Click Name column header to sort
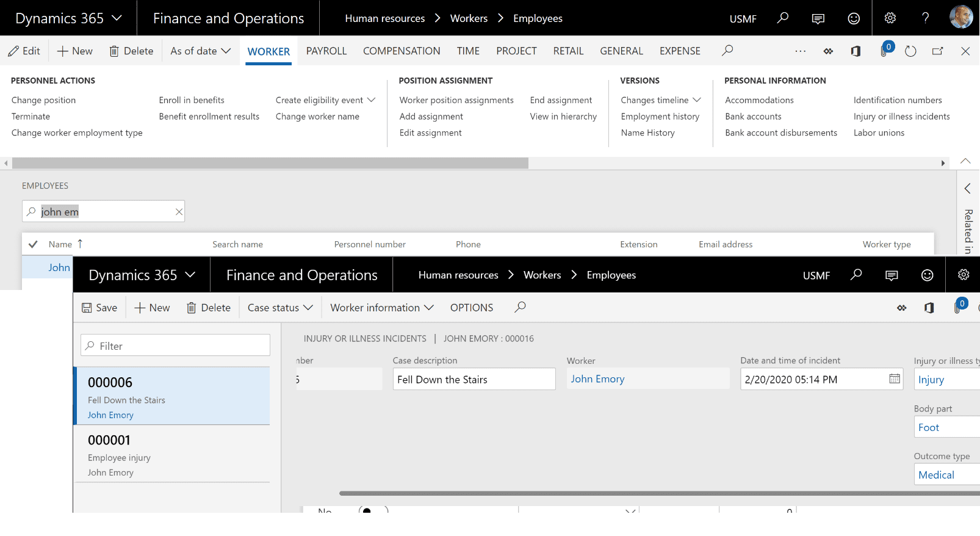Viewport: 980px width, 536px height. 60,244
